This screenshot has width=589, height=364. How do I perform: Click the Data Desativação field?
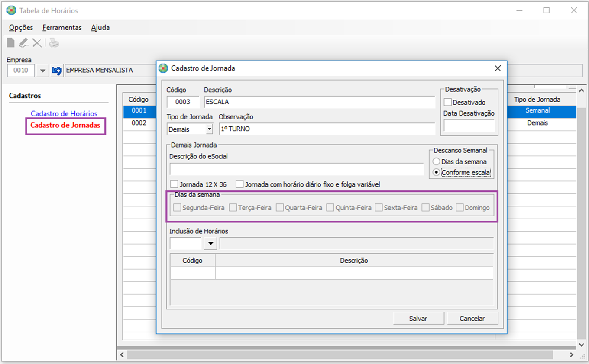click(x=469, y=126)
